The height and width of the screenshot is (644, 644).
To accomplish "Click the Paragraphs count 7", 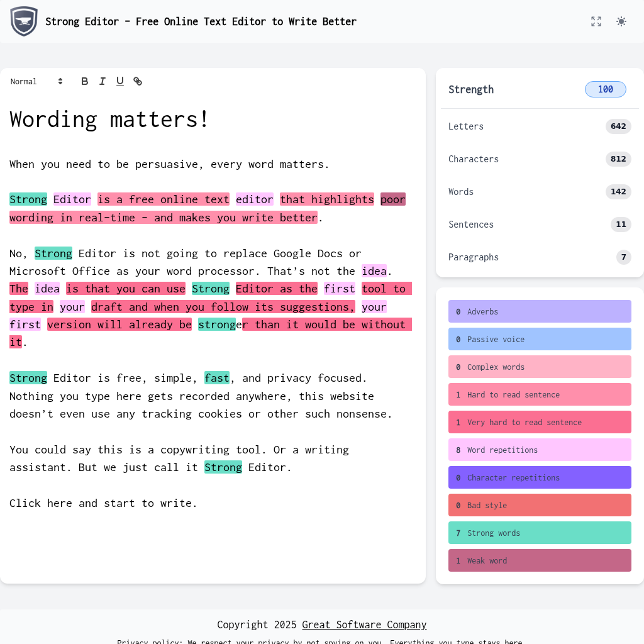I will [x=623, y=257].
